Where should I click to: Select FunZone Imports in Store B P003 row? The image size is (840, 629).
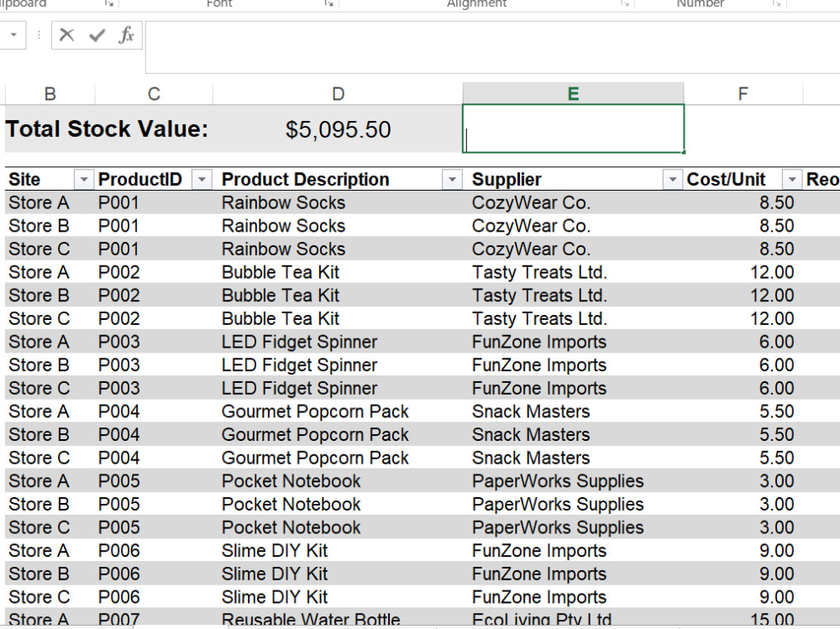[574, 364]
